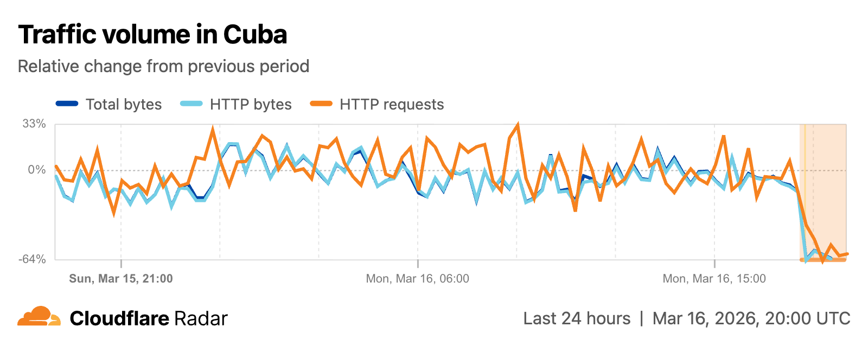This screenshot has height=346, width=868.
Task: Open the Cloudflare Radar wordmark link
Action: 149,318
